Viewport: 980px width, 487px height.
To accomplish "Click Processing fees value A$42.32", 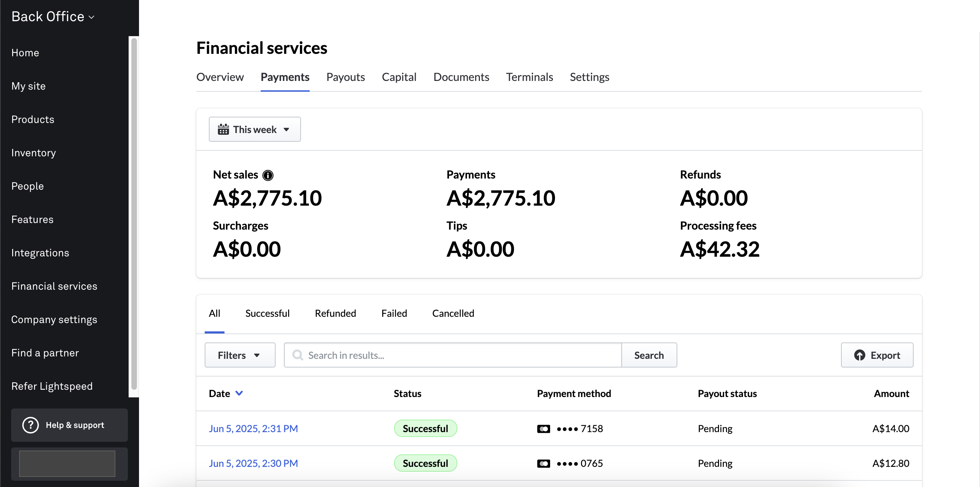I will point(720,249).
